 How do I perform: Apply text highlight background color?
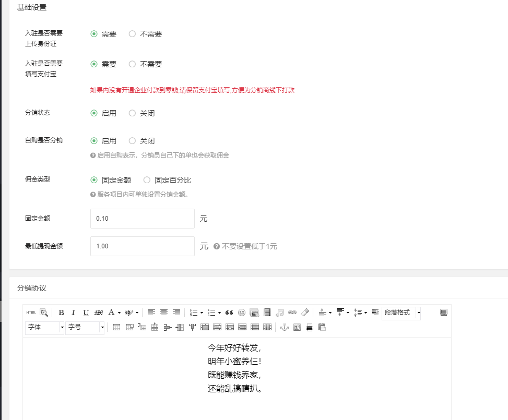129,313
